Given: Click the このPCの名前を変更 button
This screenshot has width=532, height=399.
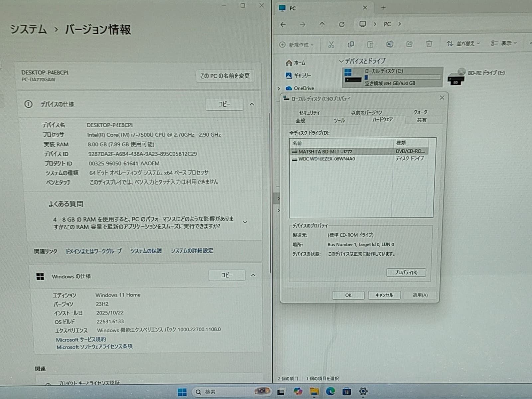Looking at the screenshot, I should tap(225, 76).
